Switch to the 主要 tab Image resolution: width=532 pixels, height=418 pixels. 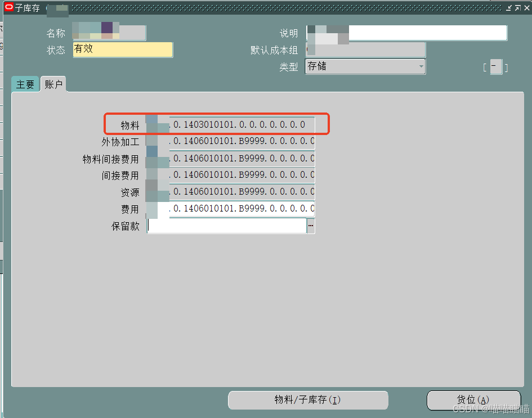(x=25, y=84)
